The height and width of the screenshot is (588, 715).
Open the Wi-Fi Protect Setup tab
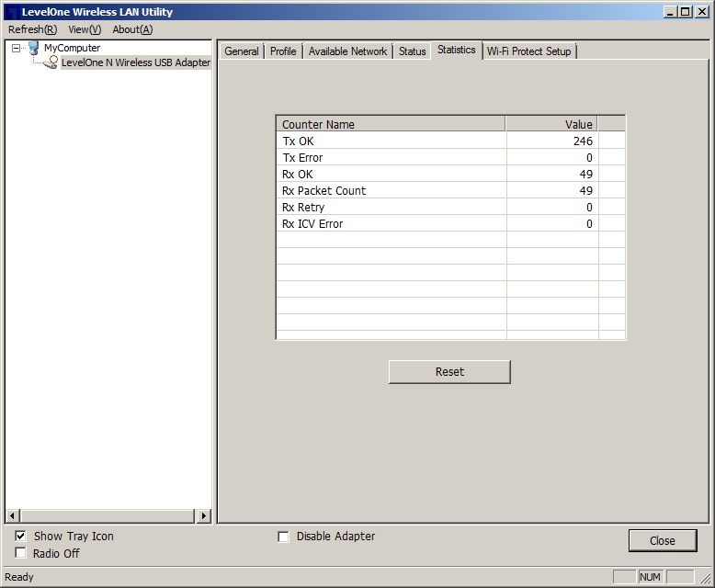(529, 51)
